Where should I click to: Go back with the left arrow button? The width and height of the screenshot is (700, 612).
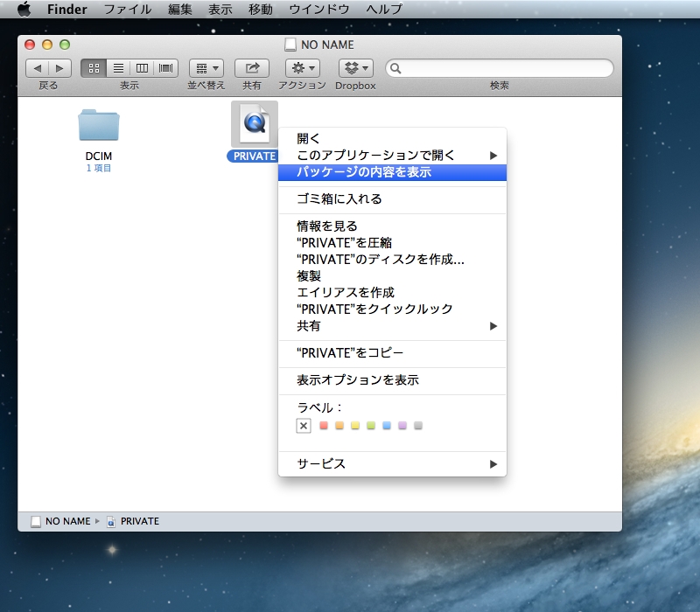(x=38, y=68)
